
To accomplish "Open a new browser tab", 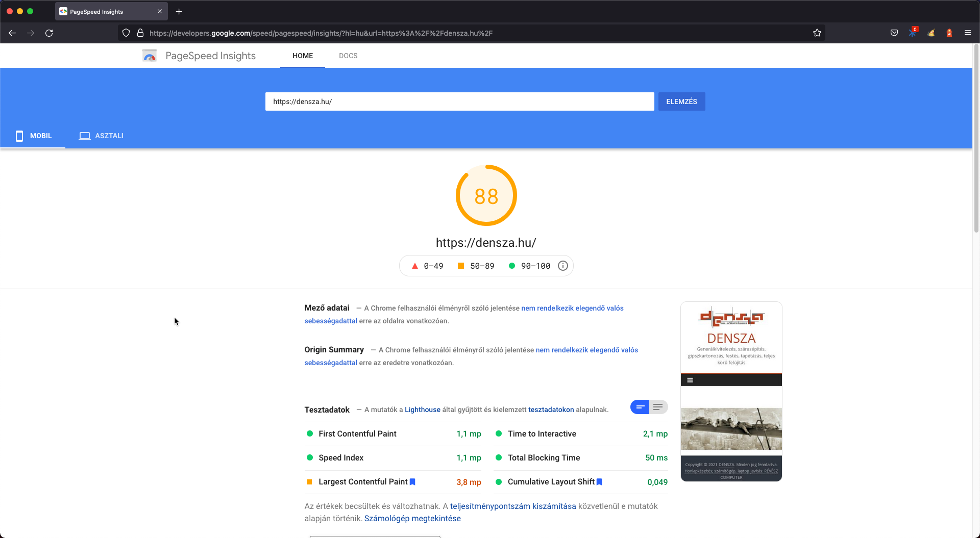I will pyautogui.click(x=179, y=11).
